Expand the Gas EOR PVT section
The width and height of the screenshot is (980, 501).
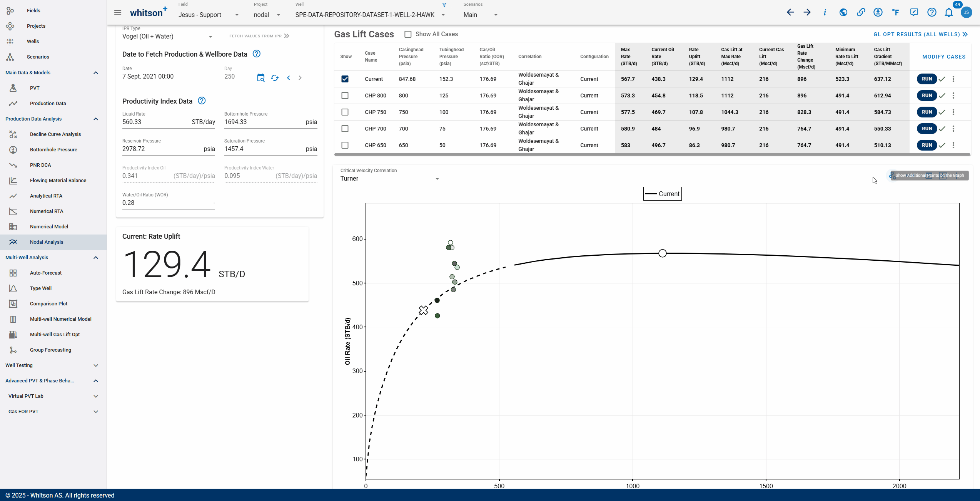[96, 412]
